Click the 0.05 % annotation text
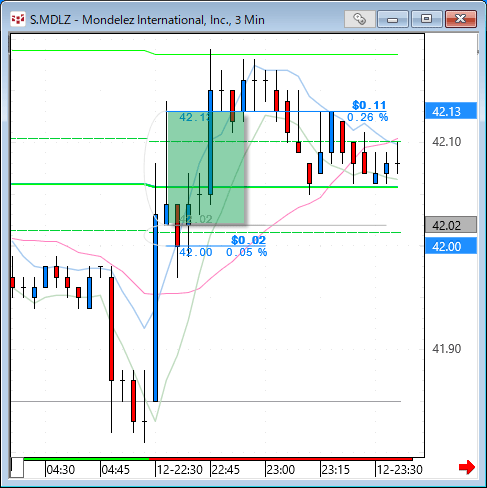 pyautogui.click(x=246, y=252)
